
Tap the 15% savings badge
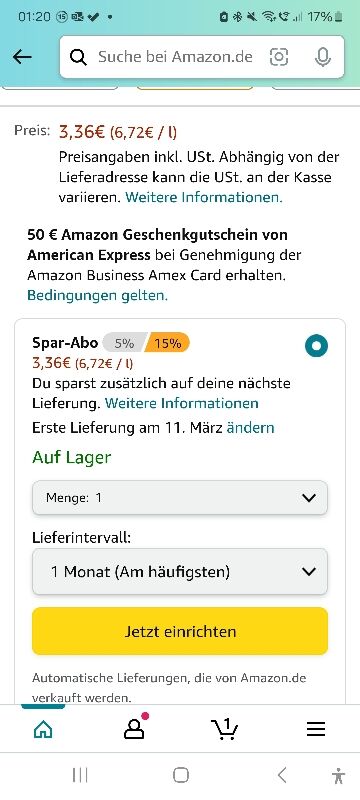point(167,343)
